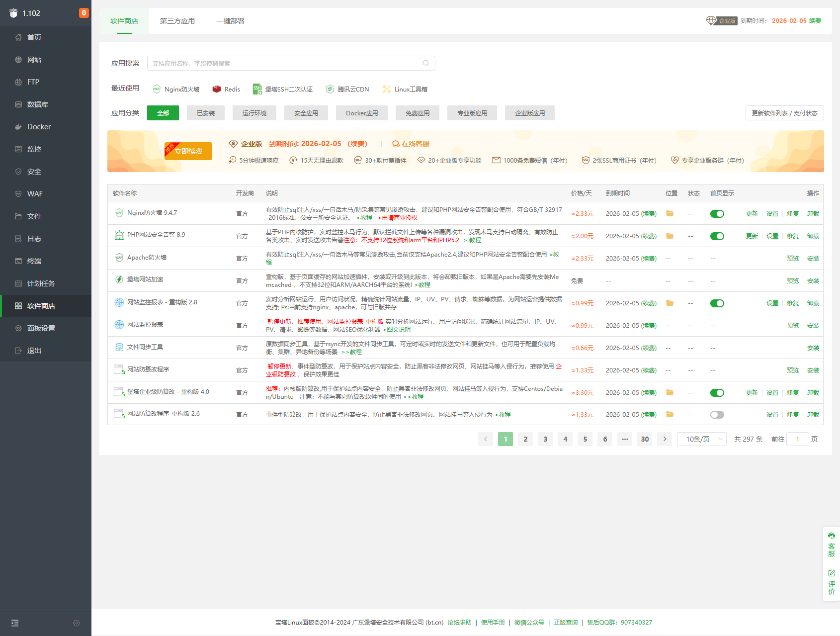Go to next page with the right chevron

coord(665,439)
